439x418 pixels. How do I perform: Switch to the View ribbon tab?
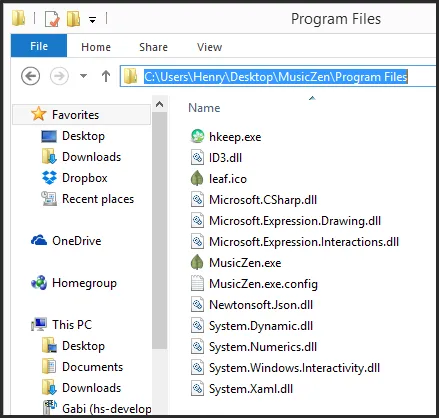tap(209, 47)
